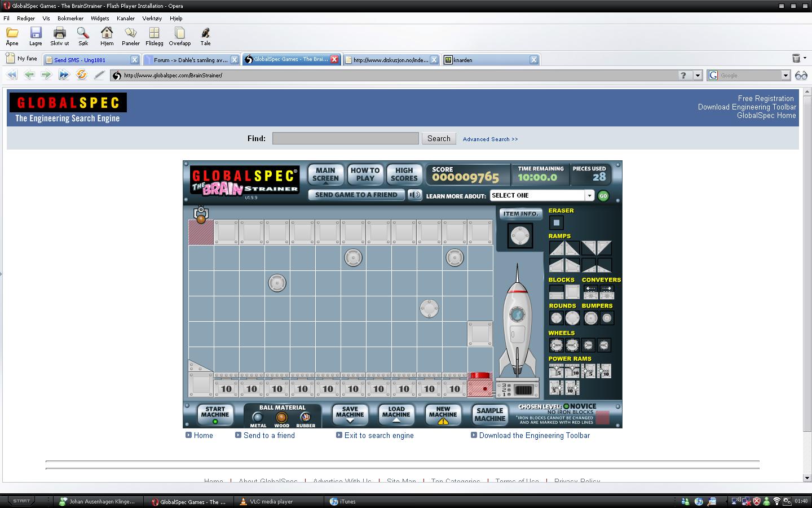Viewport: 812px width, 508px height.
Task: Mute the game sound with speaker icon
Action: 415,195
